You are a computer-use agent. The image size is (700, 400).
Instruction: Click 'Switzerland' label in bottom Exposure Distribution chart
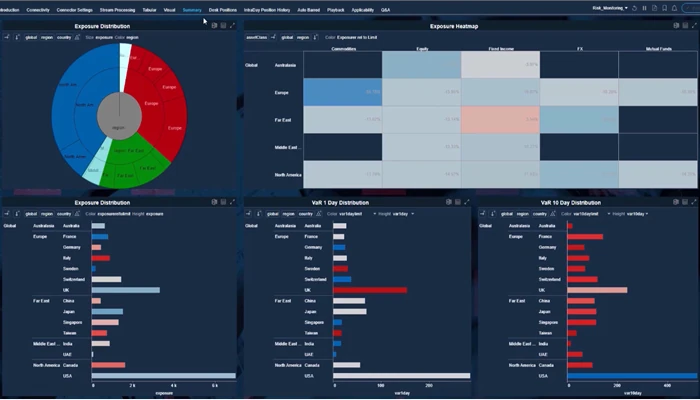(74, 279)
